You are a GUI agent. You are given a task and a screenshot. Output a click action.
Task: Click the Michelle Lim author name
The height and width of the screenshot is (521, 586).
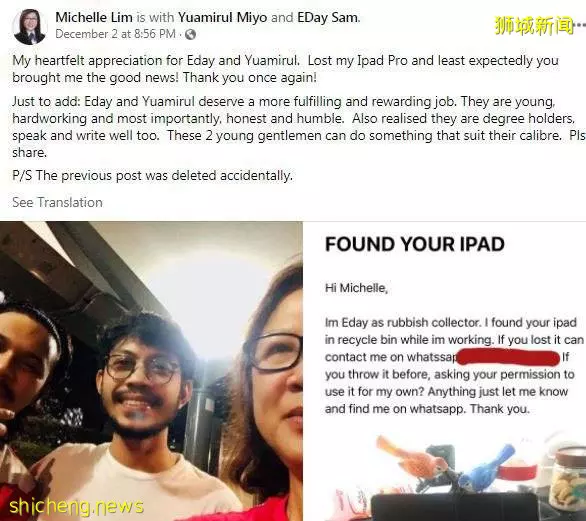tap(94, 17)
